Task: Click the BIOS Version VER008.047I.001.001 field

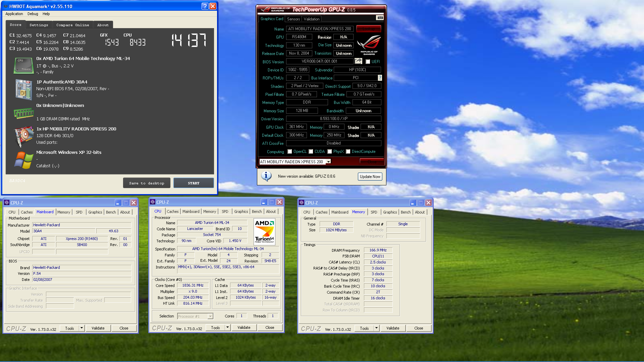Action: pyautogui.click(x=320, y=61)
